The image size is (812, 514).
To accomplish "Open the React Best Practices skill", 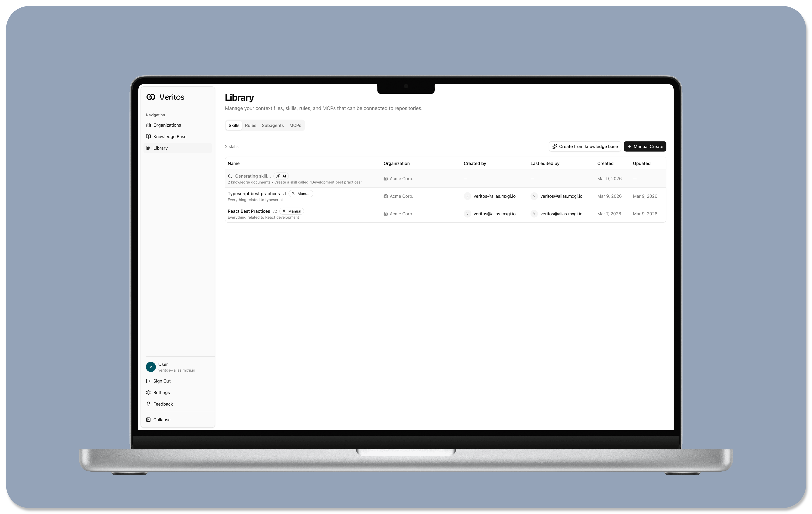I will [x=249, y=211].
